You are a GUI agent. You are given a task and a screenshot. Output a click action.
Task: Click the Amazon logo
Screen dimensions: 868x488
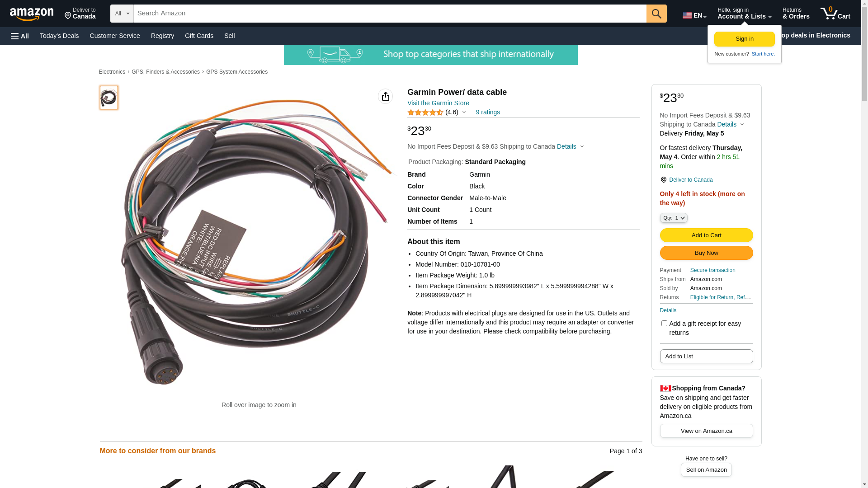[32, 14]
